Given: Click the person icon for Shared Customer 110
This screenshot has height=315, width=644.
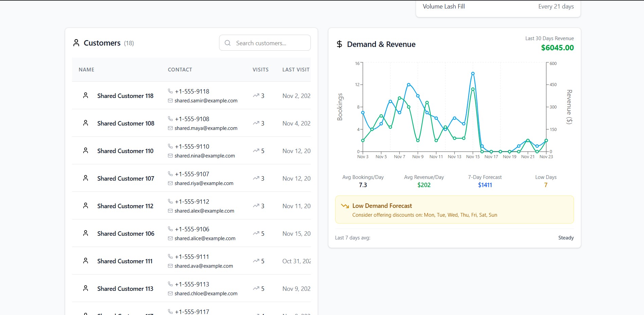Looking at the screenshot, I should (86, 151).
